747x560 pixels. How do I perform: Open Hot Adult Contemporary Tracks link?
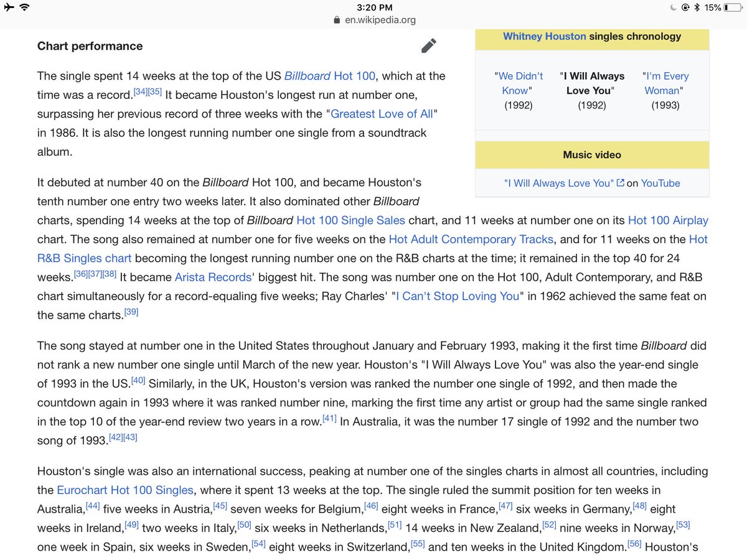(x=471, y=239)
